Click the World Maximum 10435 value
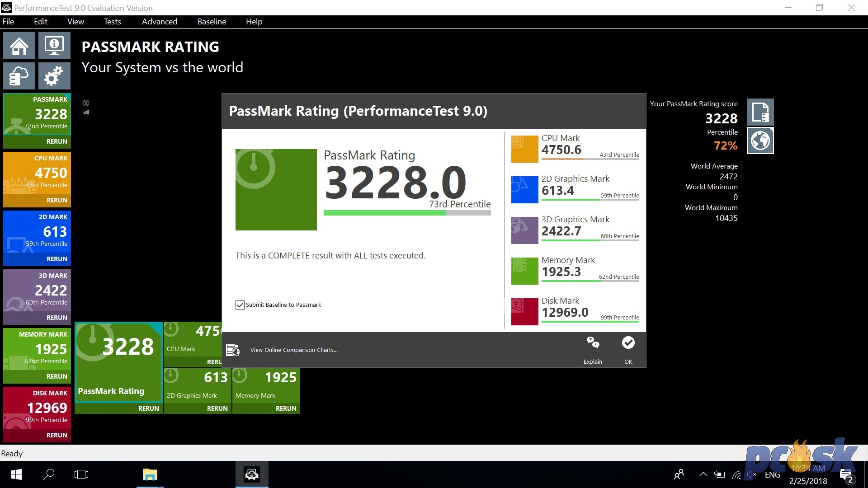The height and width of the screenshot is (488, 868). pyautogui.click(x=726, y=218)
